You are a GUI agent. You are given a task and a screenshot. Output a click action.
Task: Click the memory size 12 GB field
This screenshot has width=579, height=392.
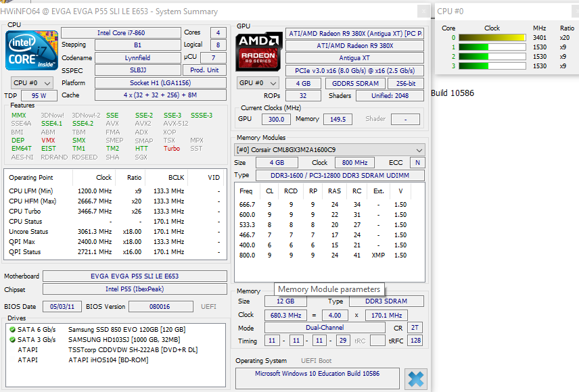[285, 301]
